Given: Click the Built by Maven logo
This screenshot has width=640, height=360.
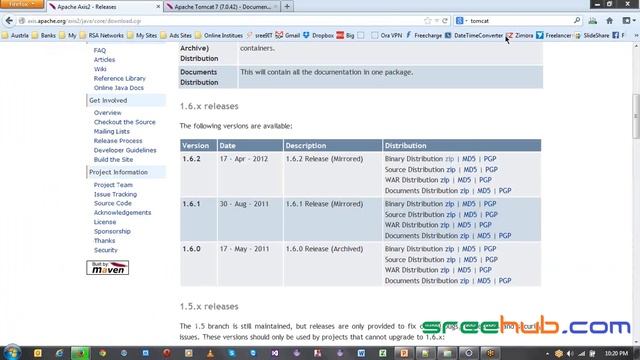Looking at the screenshot, I should (x=107, y=268).
